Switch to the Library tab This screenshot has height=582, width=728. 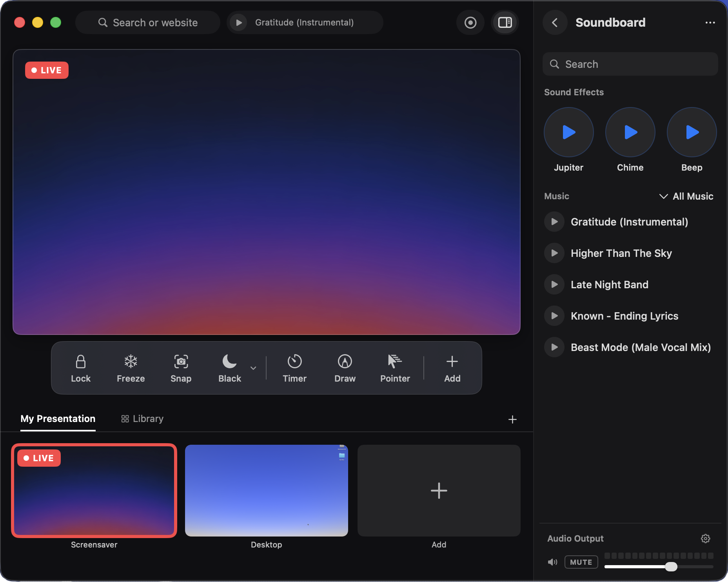coord(142,419)
